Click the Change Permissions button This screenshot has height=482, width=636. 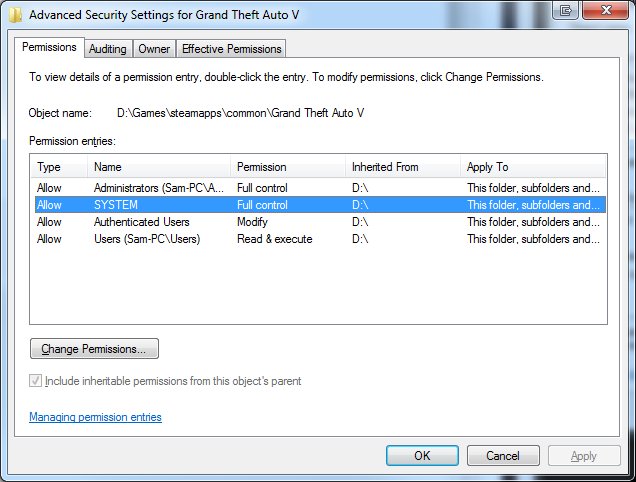[94, 349]
